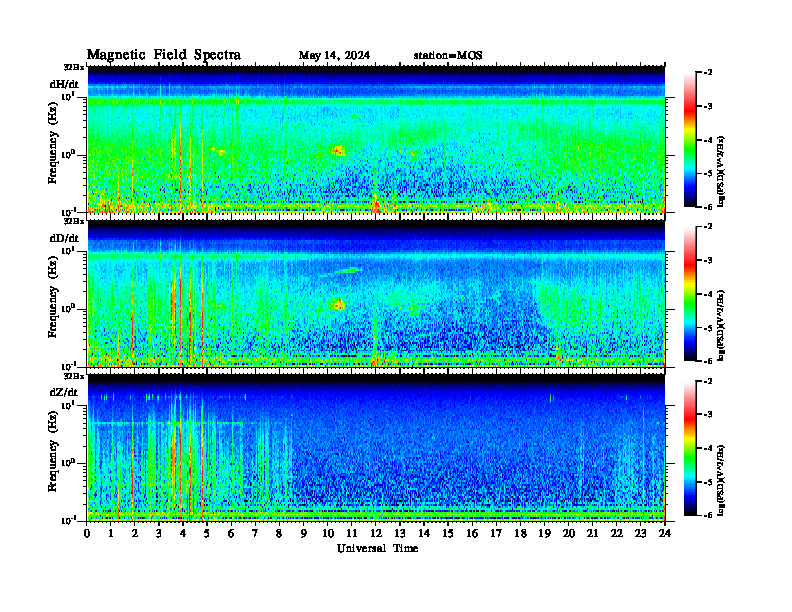Click hour "24" on the time axis
This screenshot has height=612, width=792.
click(665, 534)
